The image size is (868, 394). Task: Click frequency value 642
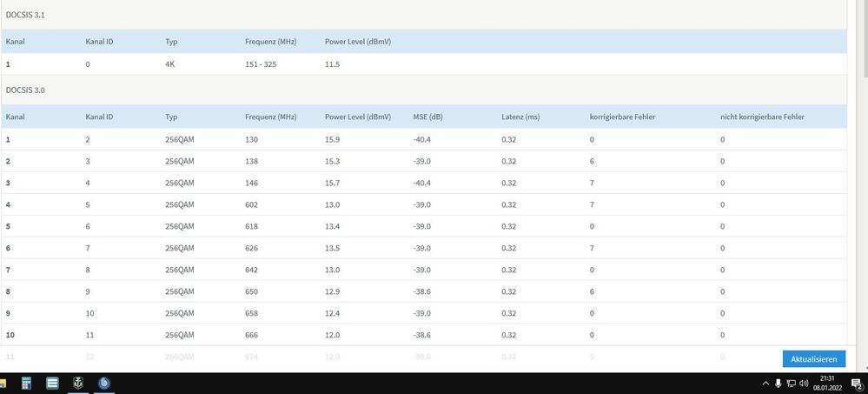point(251,270)
